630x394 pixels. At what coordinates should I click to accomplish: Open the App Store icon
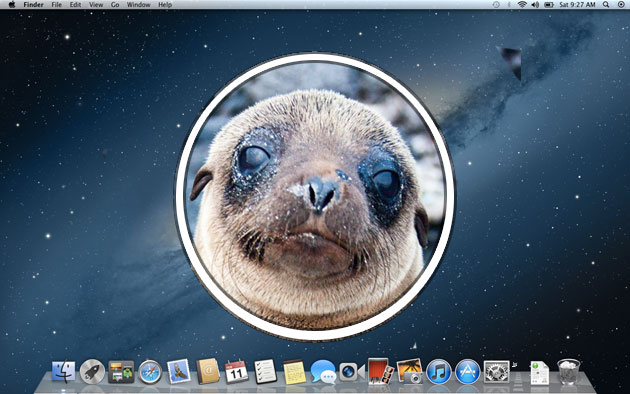(x=467, y=372)
